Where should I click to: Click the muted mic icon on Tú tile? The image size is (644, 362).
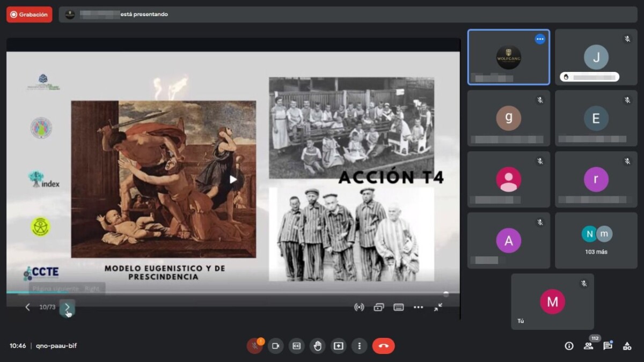tap(584, 284)
